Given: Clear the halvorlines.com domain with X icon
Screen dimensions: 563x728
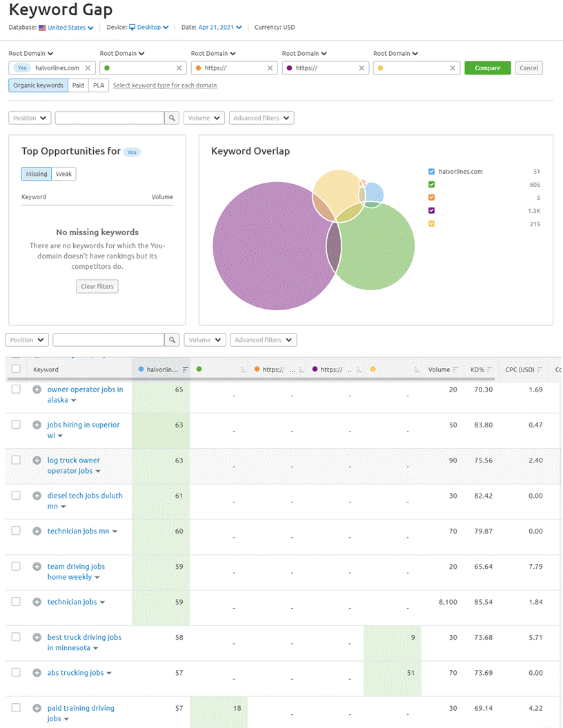Looking at the screenshot, I should tap(88, 68).
